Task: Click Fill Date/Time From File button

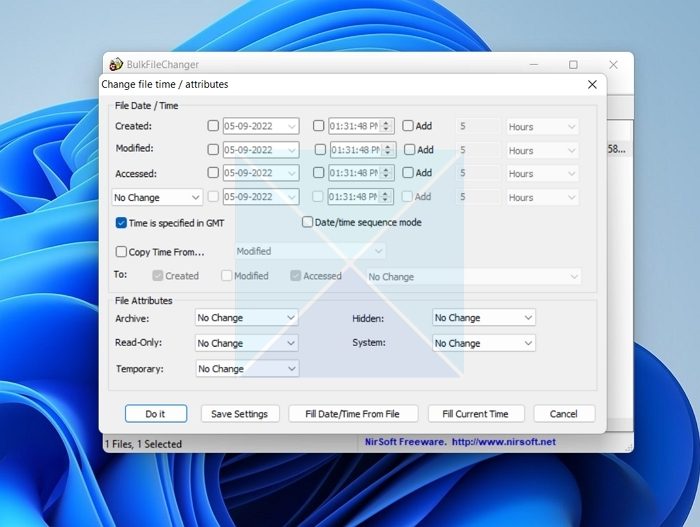Action: pos(353,414)
